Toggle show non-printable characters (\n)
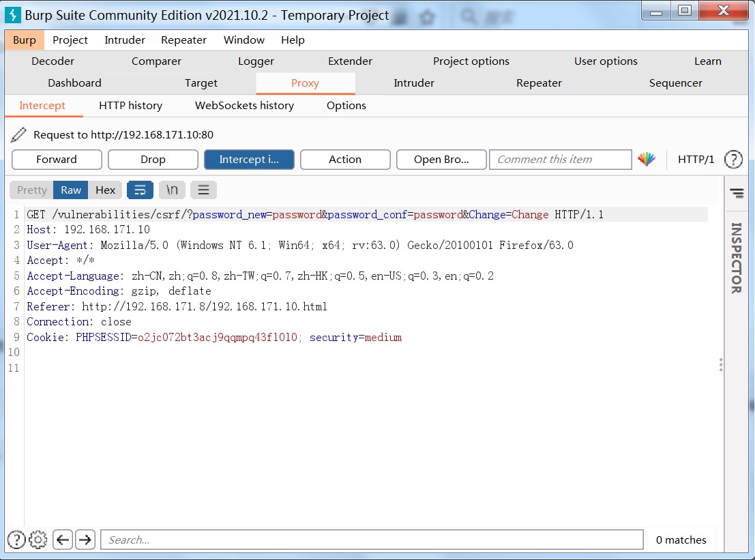Image resolution: width=755 pixels, height=560 pixels. tap(172, 190)
